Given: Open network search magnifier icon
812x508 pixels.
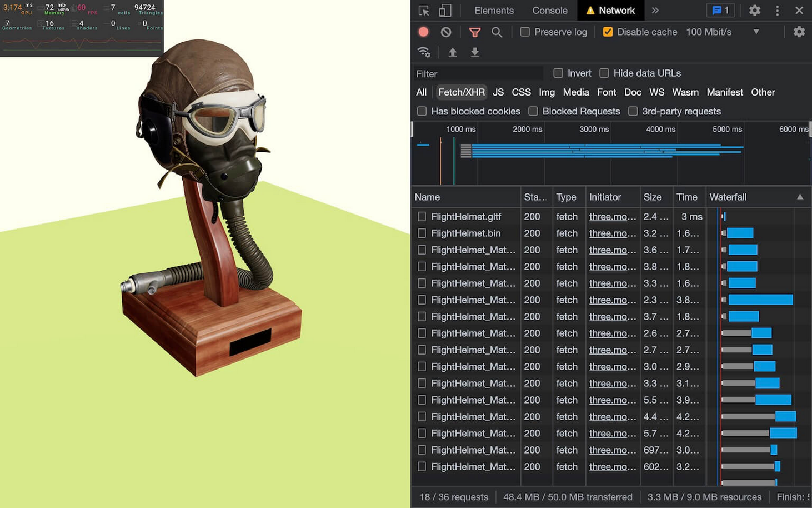Looking at the screenshot, I should 497,32.
